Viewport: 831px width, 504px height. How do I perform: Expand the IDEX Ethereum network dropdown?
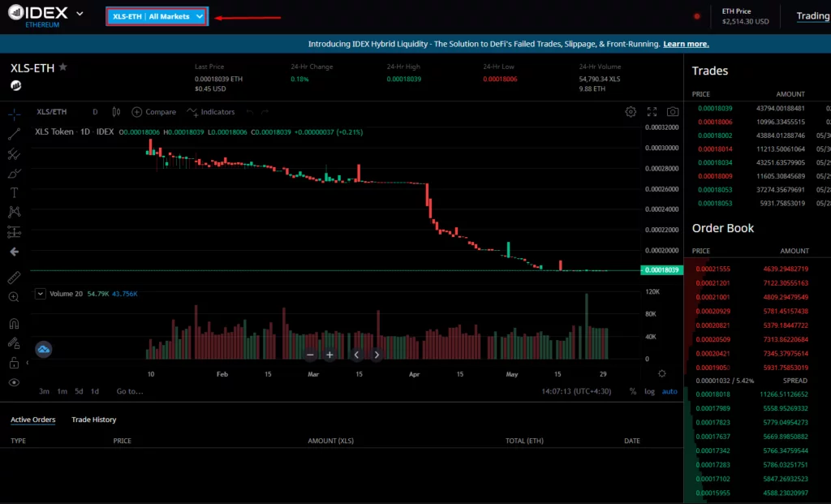pos(79,14)
